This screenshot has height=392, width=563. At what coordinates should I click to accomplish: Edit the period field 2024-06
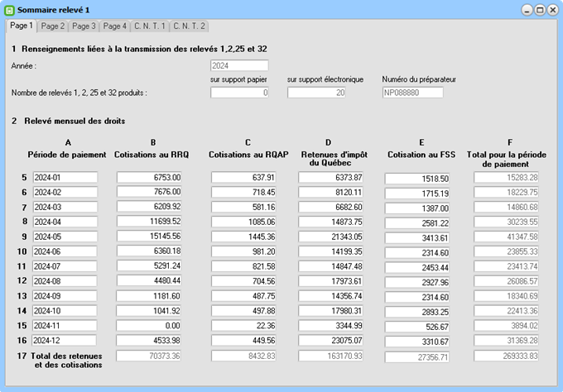[65, 251]
